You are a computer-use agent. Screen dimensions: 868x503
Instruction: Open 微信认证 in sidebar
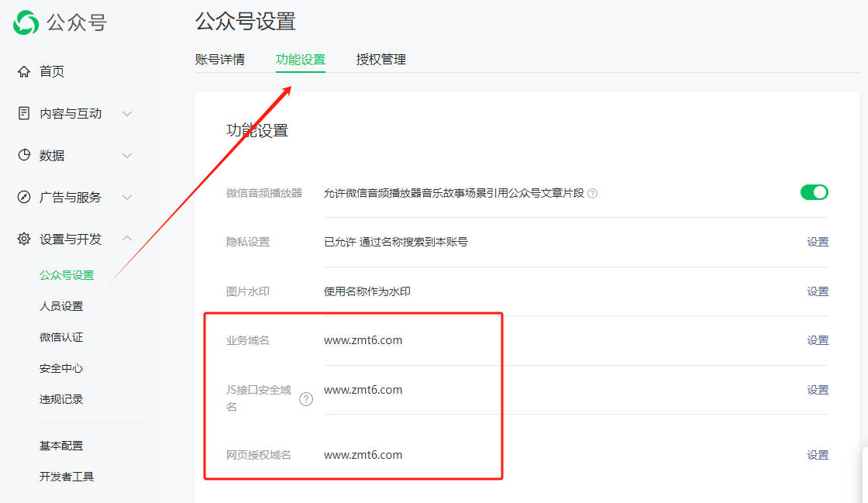61,337
